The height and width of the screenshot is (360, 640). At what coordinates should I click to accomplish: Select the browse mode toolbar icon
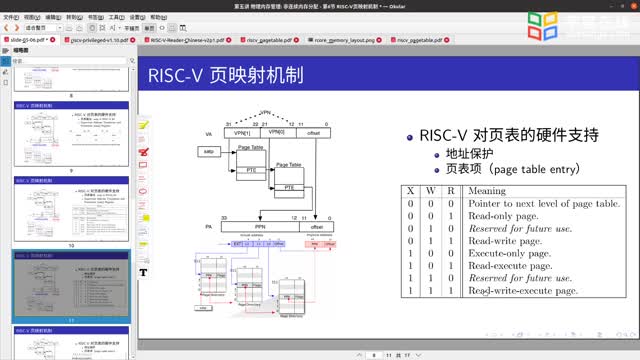(x=92, y=28)
